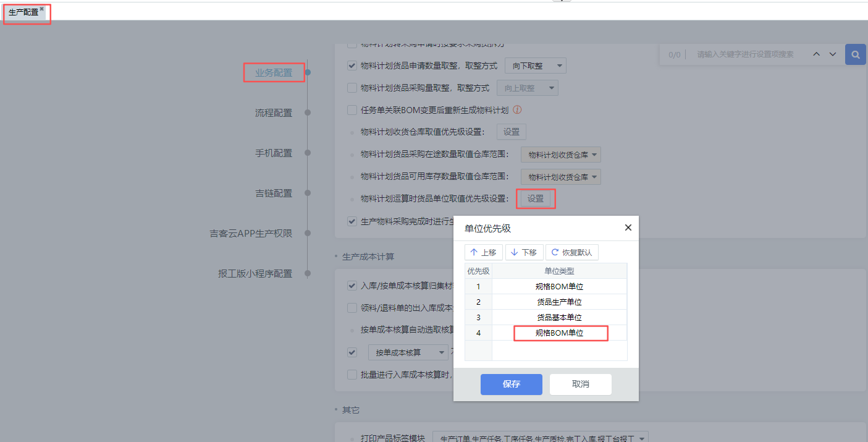Screen dimensions: 868x442
Task: Click 恢复默认 restore default button
Action: (571, 252)
